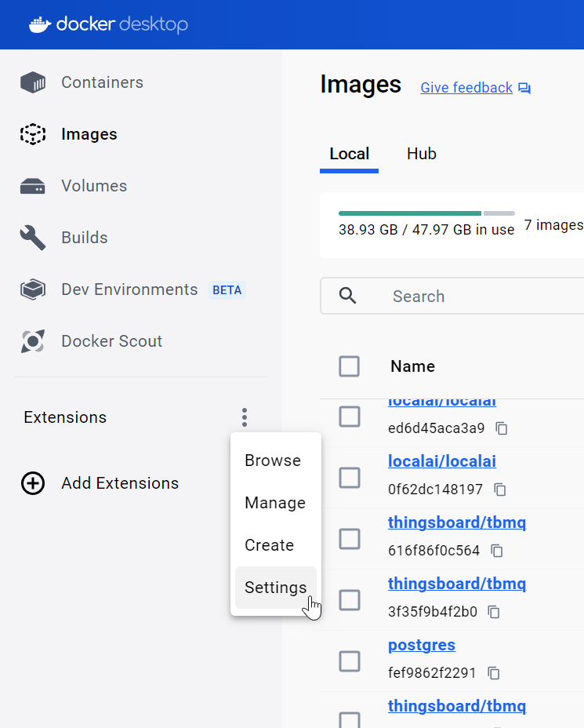Copy image ID 616f86f0c564

click(497, 551)
